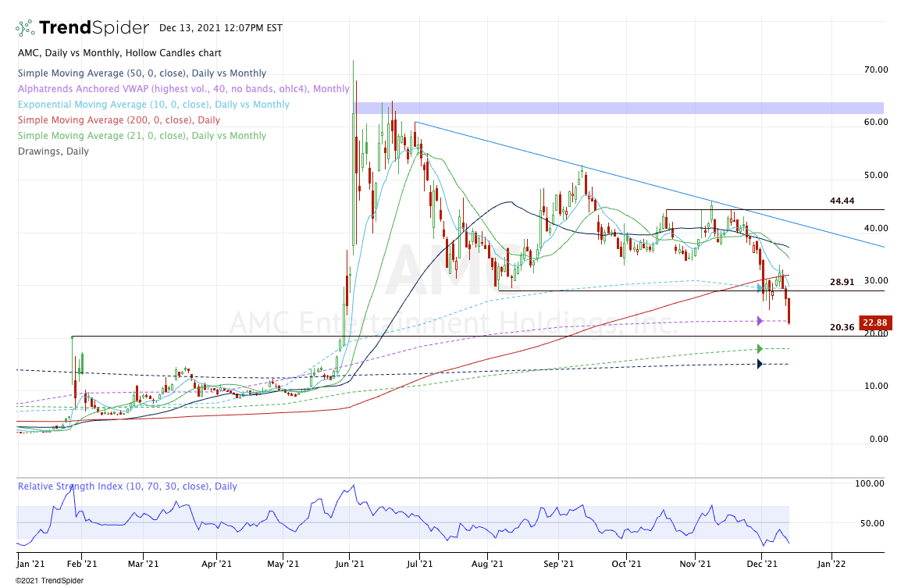Screen dimensions: 908x588
Task: Select the red 22.88 current price tag
Action: point(872,323)
